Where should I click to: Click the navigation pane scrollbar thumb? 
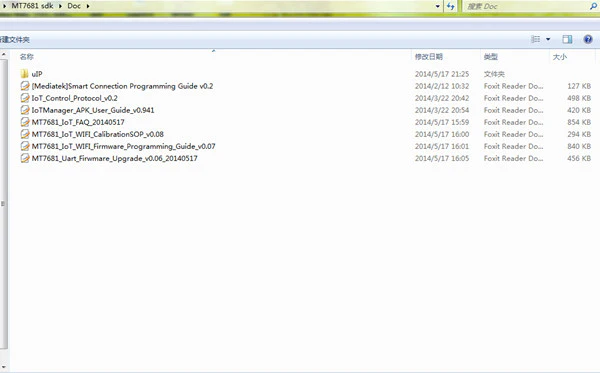pos(4,204)
